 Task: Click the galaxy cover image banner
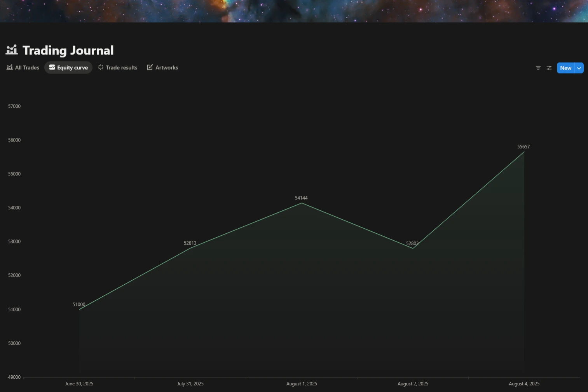click(294, 11)
